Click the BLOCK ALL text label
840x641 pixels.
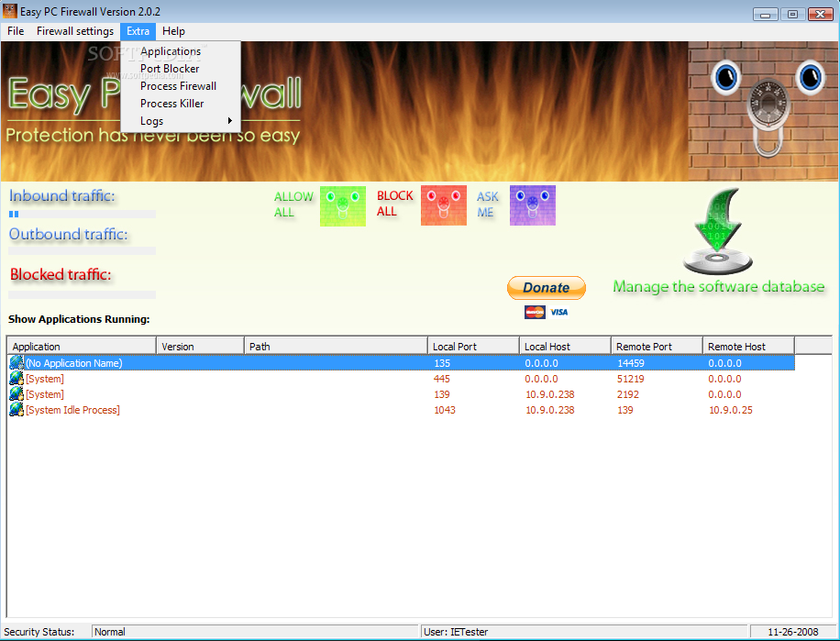(x=395, y=204)
